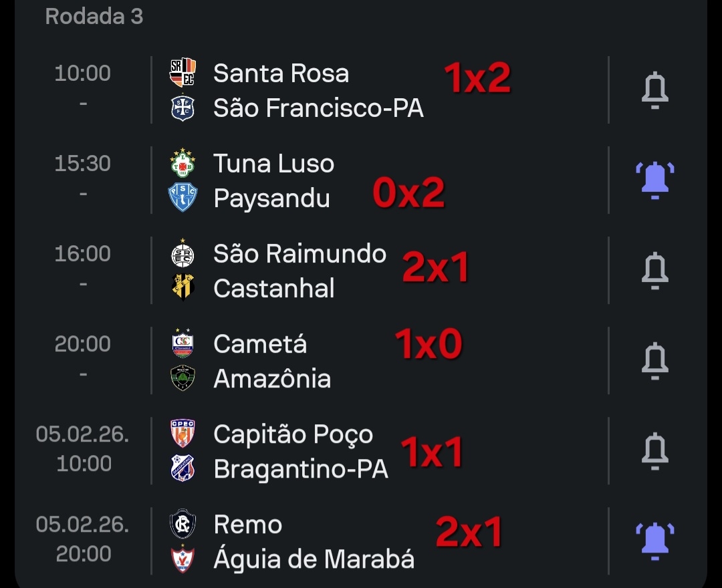This screenshot has width=722, height=588.
Task: Click the Santa Rosa club crest
Action: point(183,73)
